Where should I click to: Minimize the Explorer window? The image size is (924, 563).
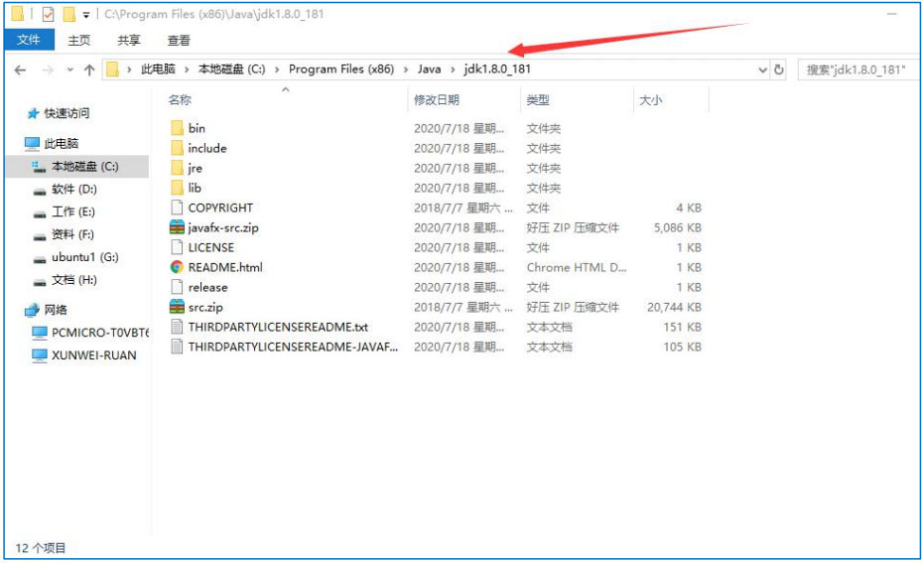(x=891, y=14)
